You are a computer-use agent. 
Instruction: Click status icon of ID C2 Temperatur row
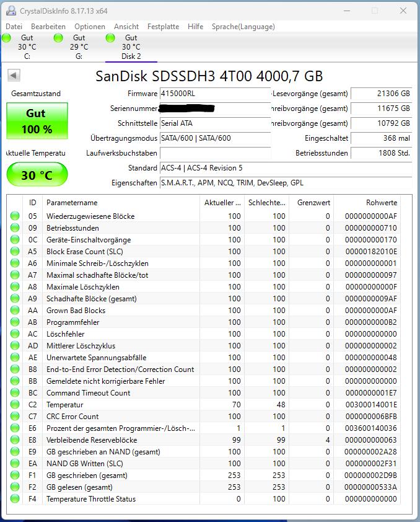point(15,404)
